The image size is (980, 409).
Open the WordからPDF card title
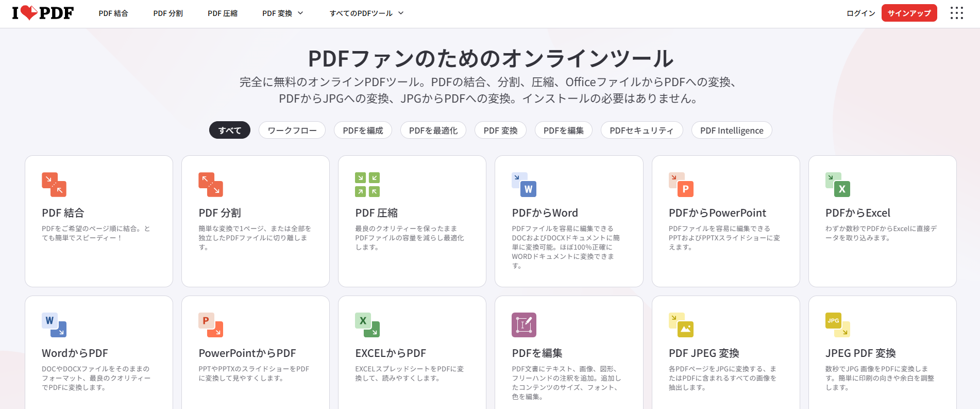(x=75, y=353)
